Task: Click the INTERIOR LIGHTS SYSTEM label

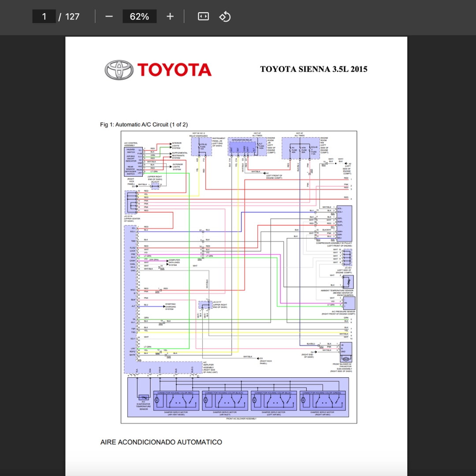Action: [x=177, y=146]
